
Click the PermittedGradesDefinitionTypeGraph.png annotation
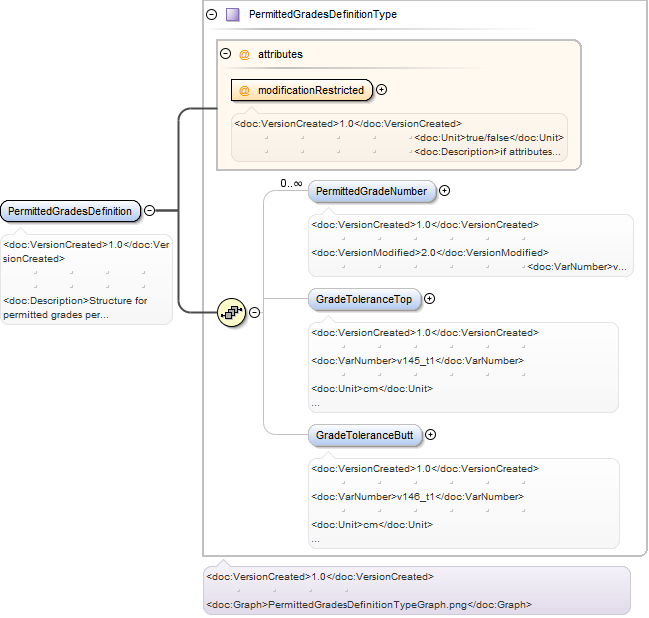369,605
